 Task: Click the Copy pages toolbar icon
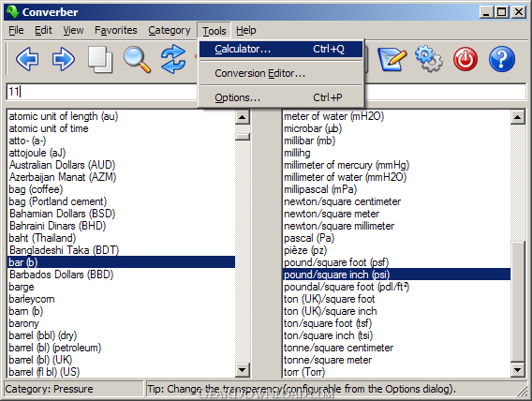click(100, 59)
